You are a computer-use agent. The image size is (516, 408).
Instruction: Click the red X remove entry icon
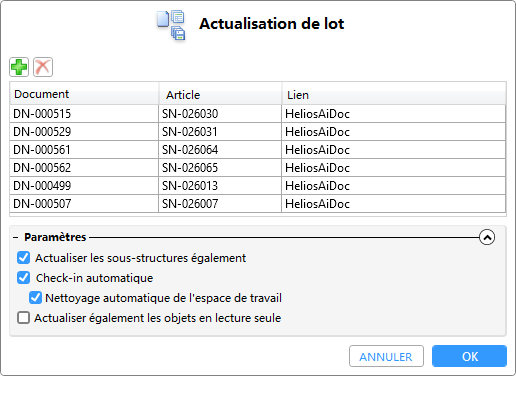[x=43, y=67]
